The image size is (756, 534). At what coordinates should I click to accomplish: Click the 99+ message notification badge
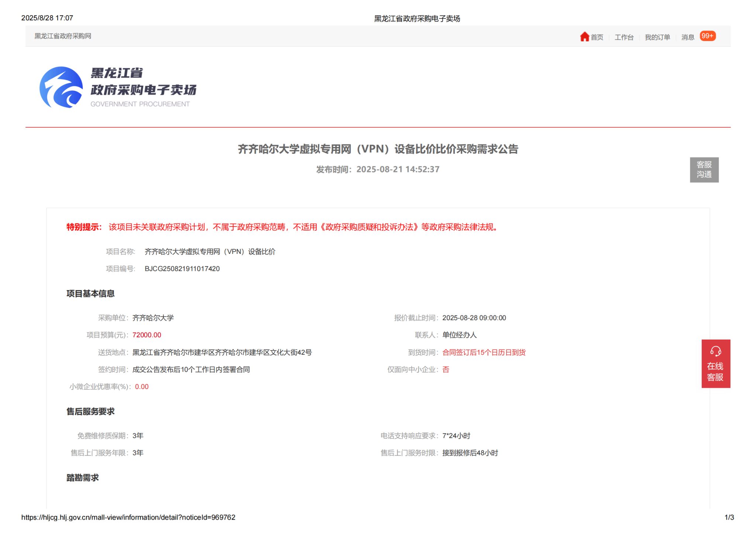click(x=707, y=36)
